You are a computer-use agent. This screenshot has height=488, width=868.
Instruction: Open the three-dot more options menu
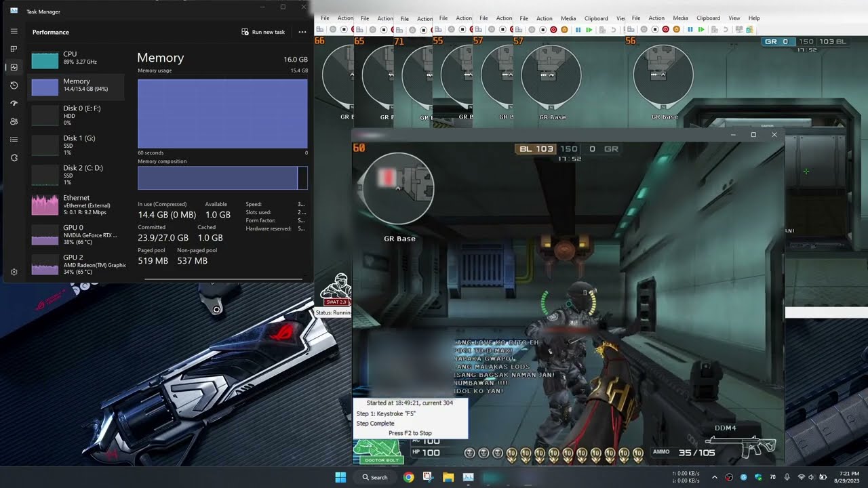point(302,32)
